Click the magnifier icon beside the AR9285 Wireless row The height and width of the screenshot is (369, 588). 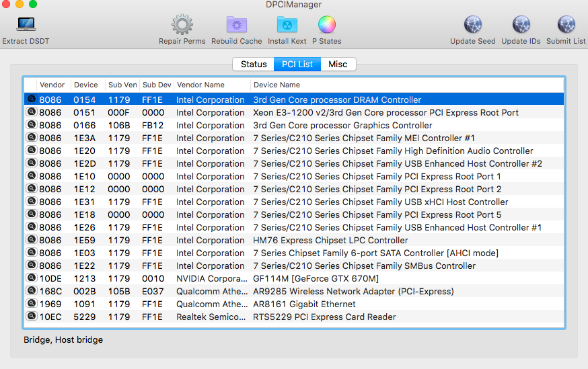tap(31, 291)
